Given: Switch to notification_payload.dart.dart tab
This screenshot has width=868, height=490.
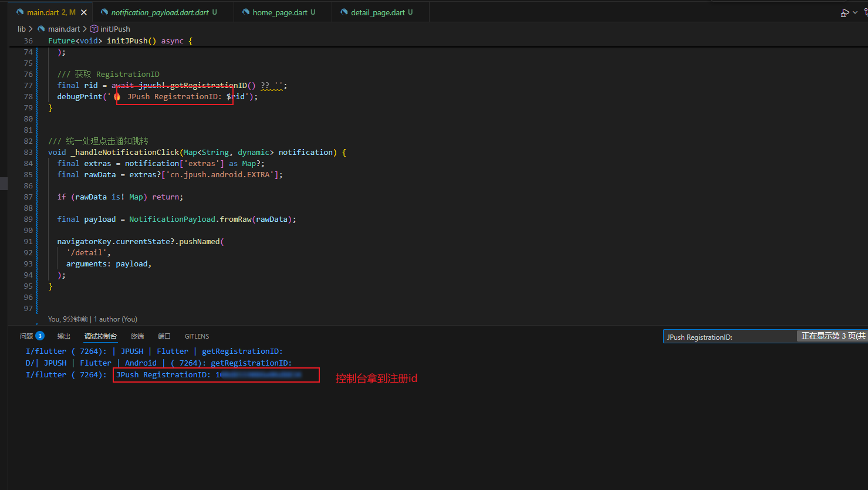Looking at the screenshot, I should pos(163,12).
